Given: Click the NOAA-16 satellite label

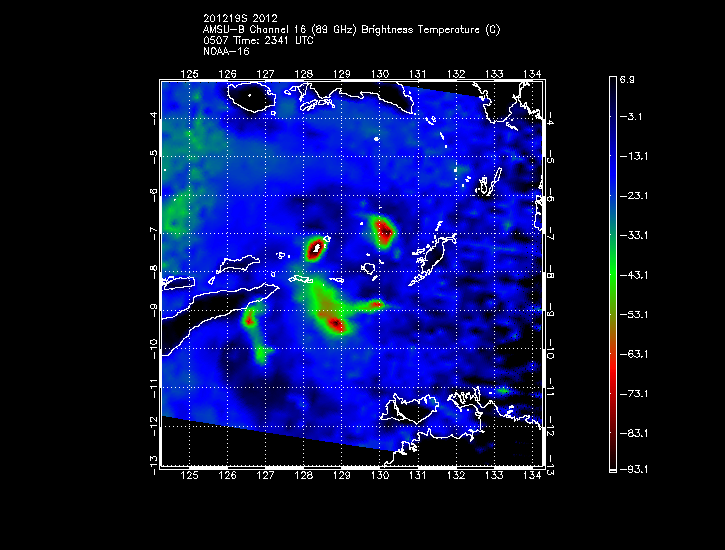Looking at the screenshot, I should (x=226, y=51).
